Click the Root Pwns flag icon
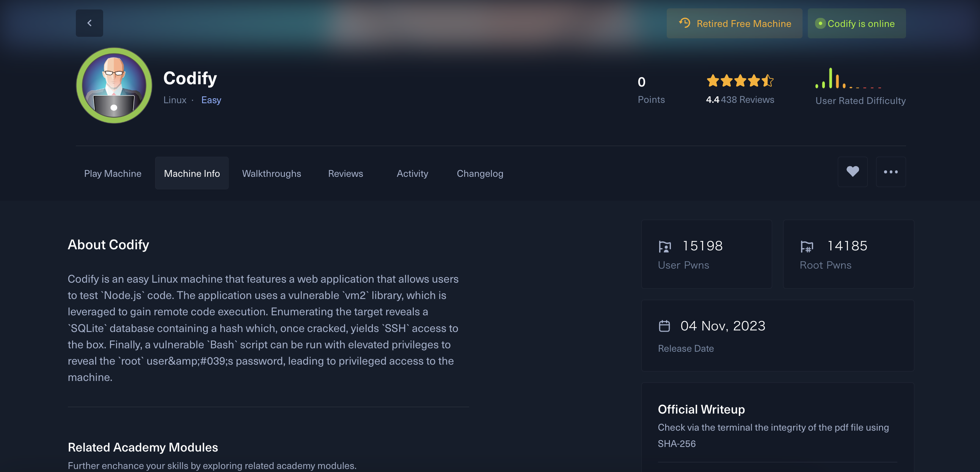This screenshot has height=472, width=980. click(806, 247)
